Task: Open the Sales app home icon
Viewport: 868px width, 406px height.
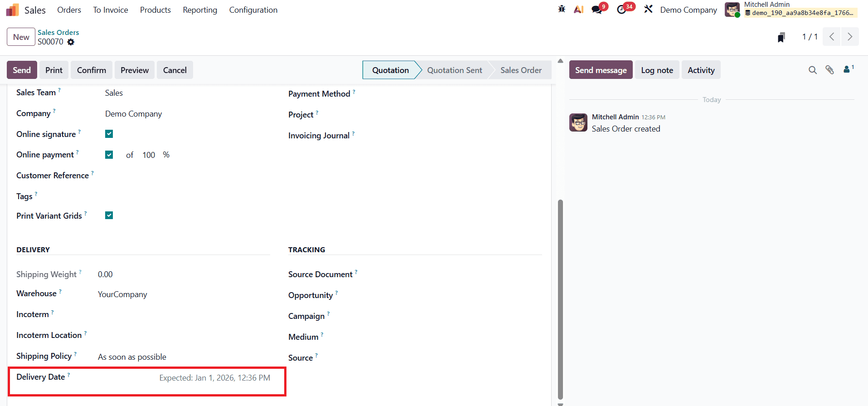Action: pos(13,10)
